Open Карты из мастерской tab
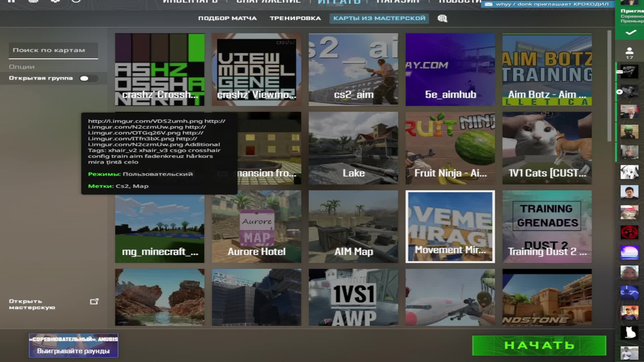Viewport: 644px width, 362px height. tap(379, 18)
